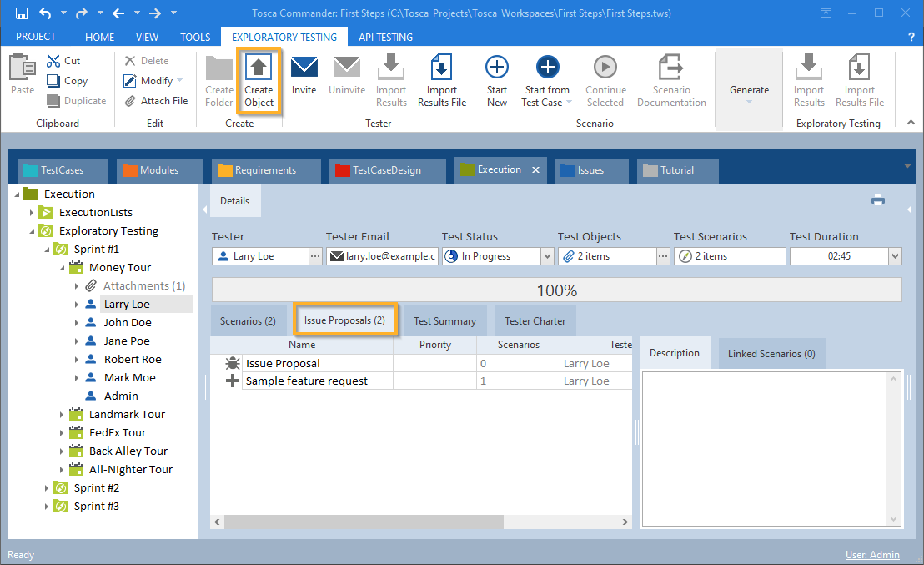
Task: Click the User: Admin link
Action: [872, 555]
